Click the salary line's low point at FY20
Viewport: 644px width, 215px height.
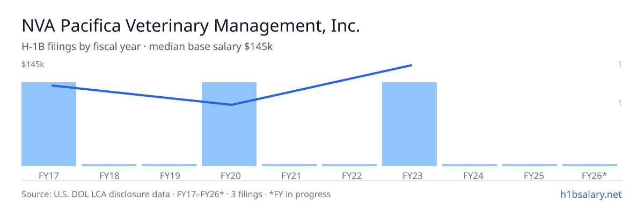click(231, 104)
